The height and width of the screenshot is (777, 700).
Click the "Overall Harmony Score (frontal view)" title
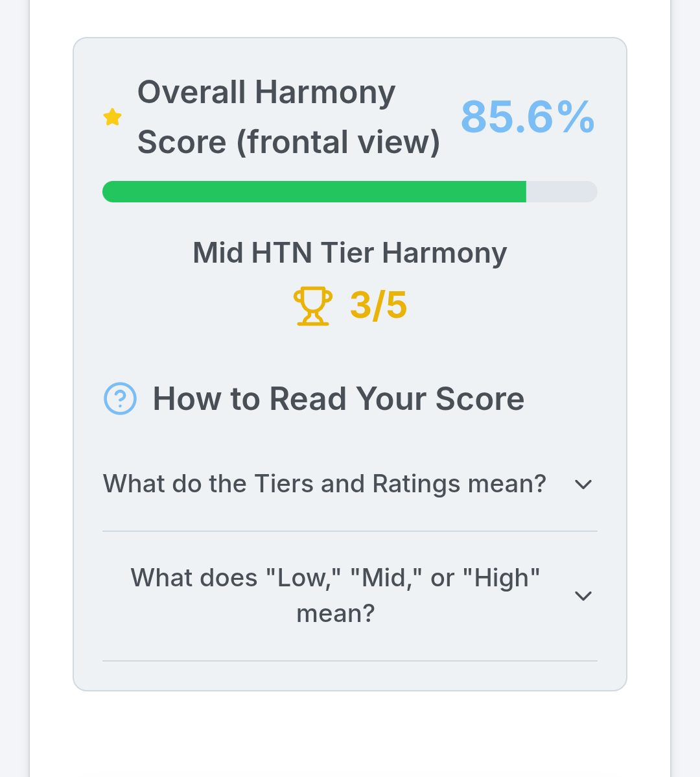click(288, 117)
